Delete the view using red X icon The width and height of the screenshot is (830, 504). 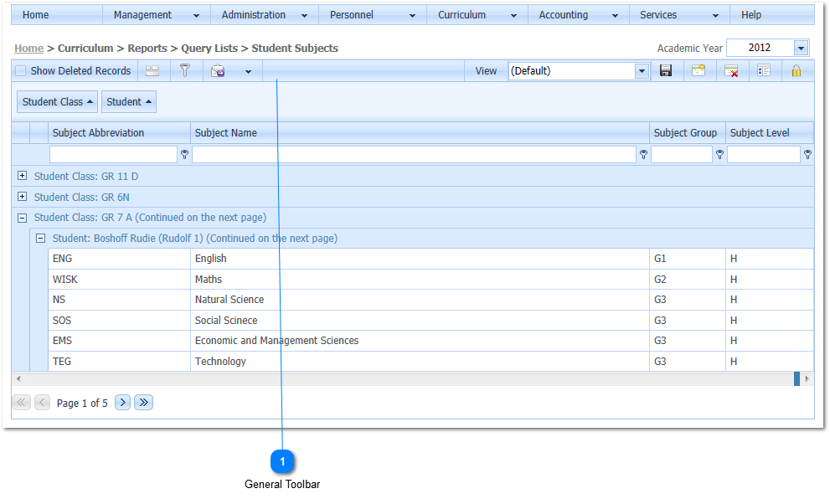coord(731,71)
